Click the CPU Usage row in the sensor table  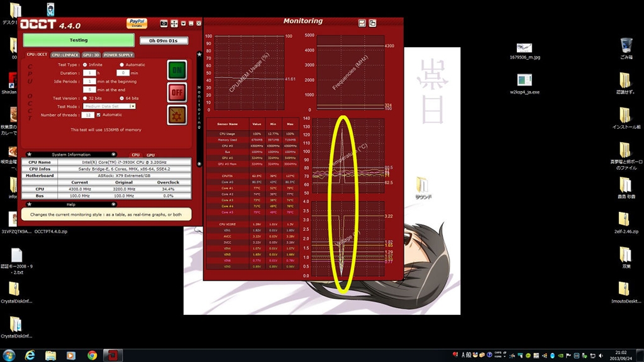252,134
